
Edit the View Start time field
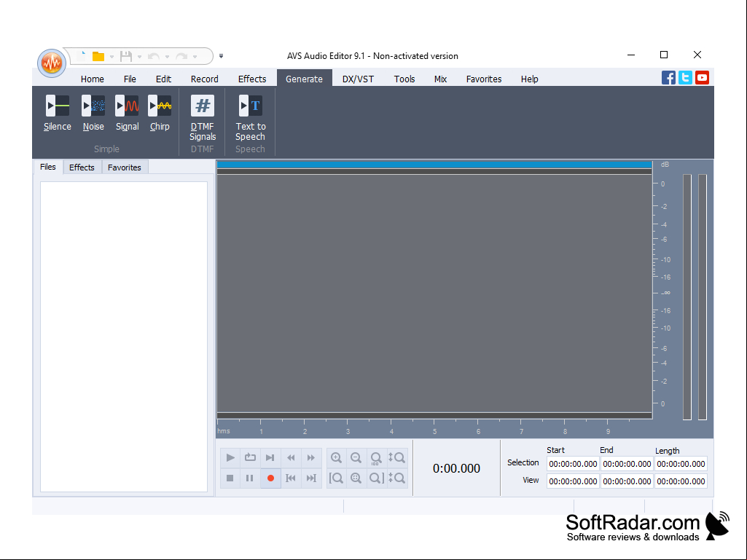point(573,481)
